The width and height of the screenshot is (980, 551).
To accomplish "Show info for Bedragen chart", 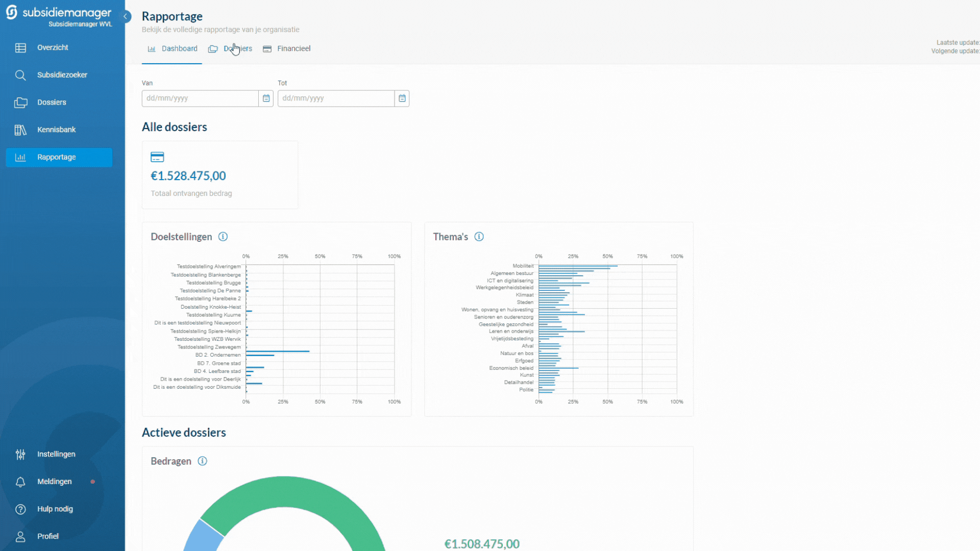I will (203, 461).
